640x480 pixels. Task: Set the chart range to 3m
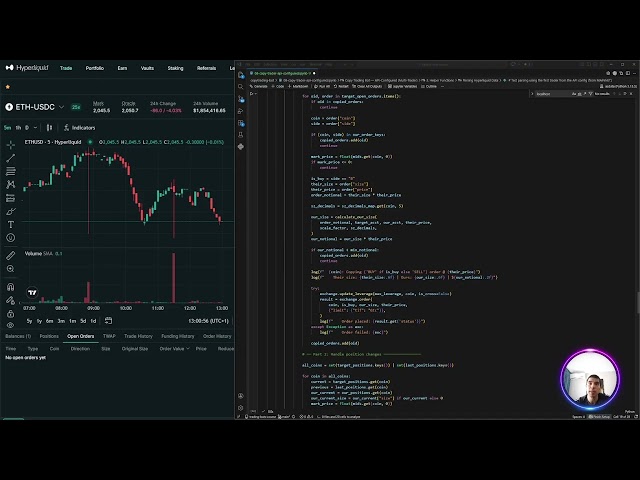coord(61,321)
